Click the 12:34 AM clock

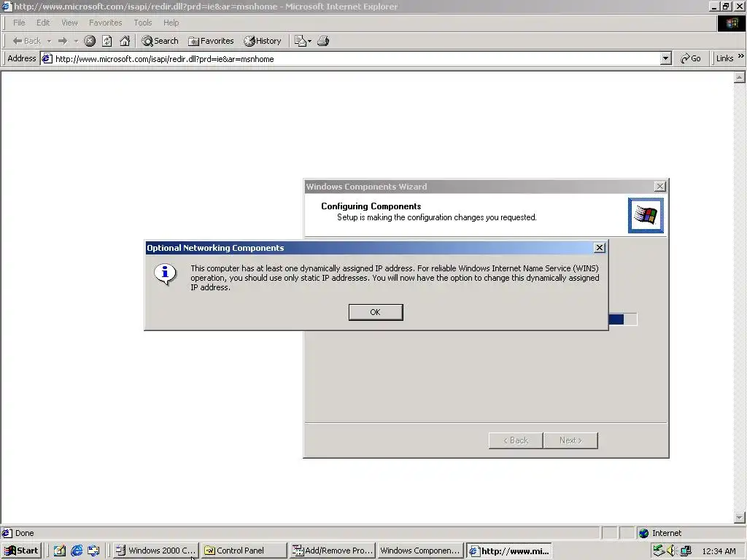click(719, 551)
